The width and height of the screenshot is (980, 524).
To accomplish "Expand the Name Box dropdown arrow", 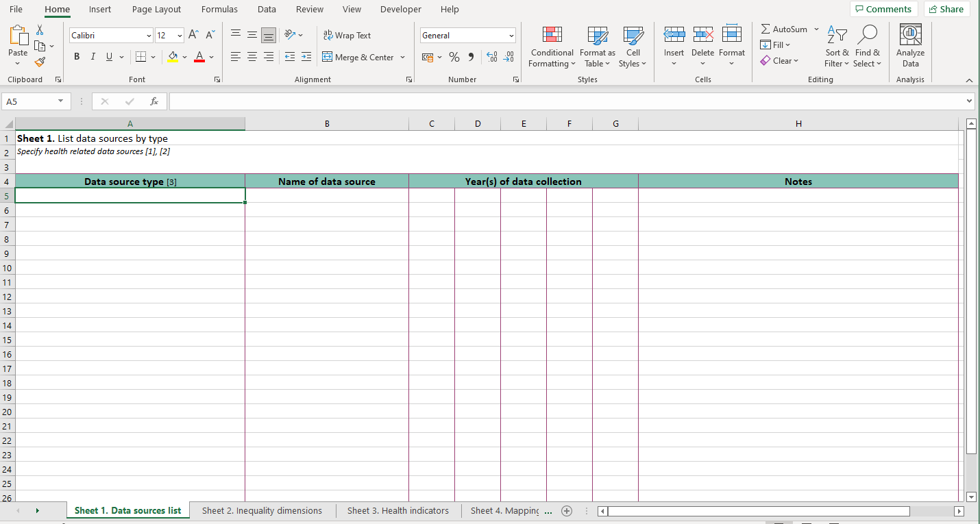I will coord(60,101).
